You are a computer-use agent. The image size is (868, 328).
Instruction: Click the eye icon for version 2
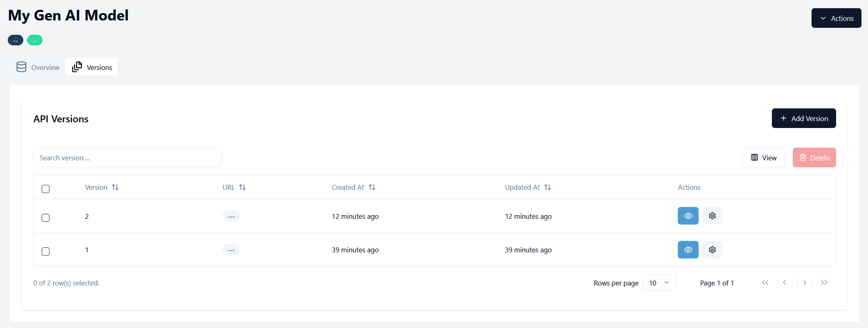688,216
